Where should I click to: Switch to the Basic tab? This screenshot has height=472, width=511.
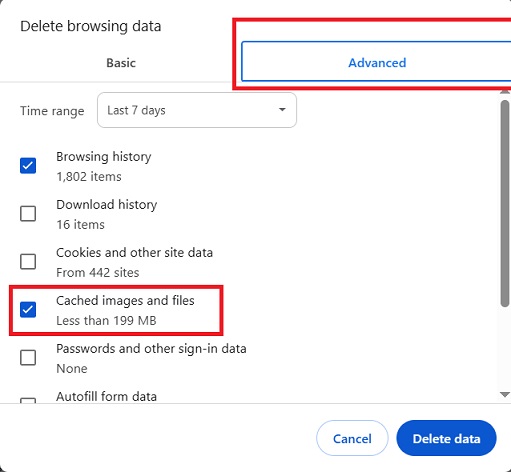[121, 63]
